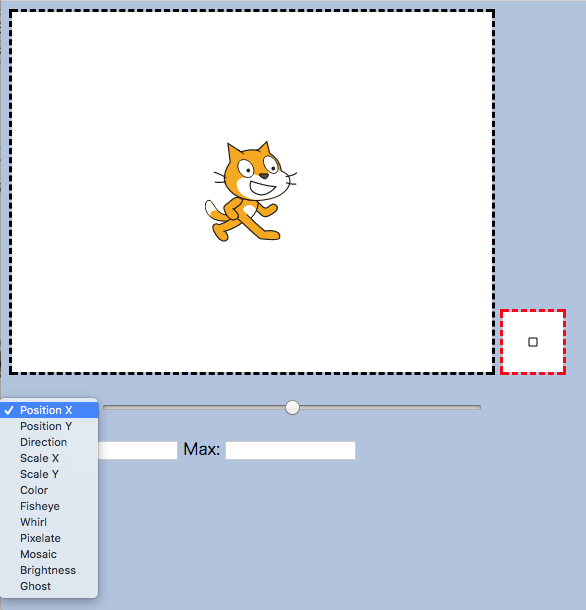Screen dimensions: 586x610
Task: Click the property value slider thumb
Action: click(292, 407)
